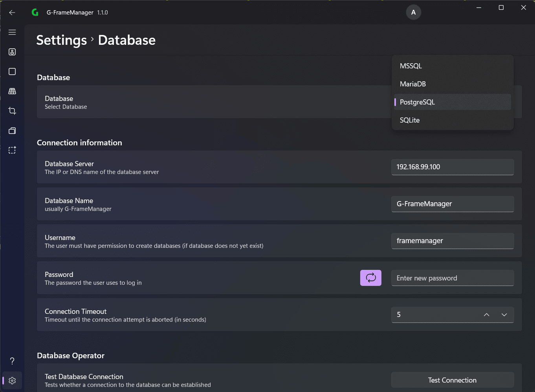Click the Test Connection button
This screenshot has height=392, width=535.
[453, 380]
